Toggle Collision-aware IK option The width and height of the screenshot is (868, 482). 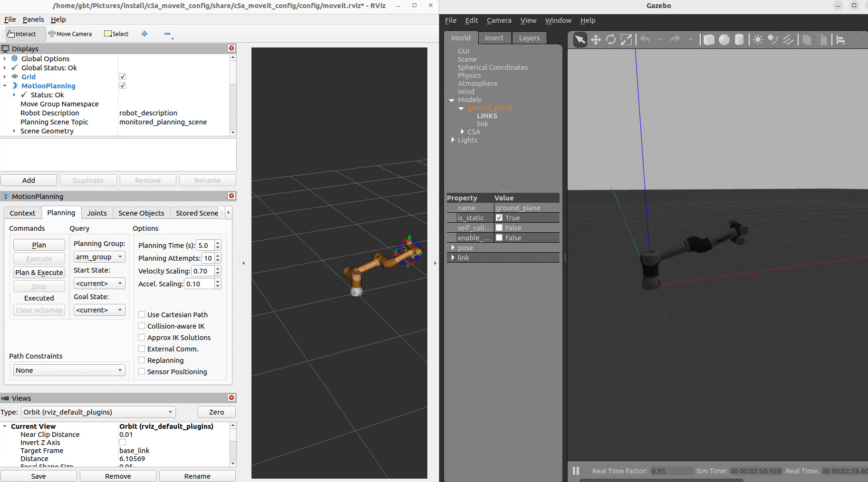click(x=142, y=326)
